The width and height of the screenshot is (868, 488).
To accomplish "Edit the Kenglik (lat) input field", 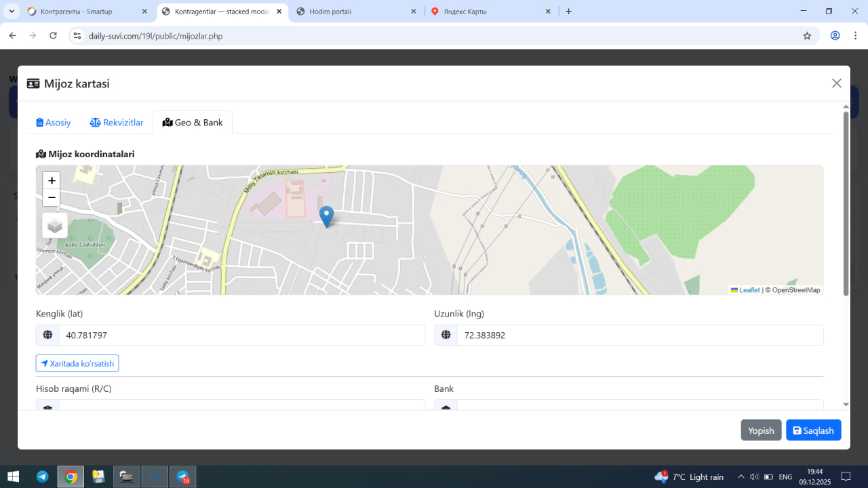I will click(241, 335).
